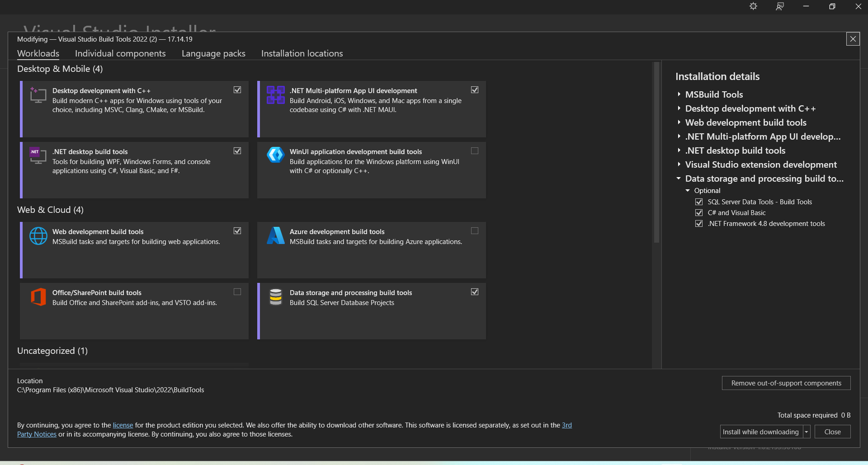Expand Web development build tools details
Image resolution: width=868 pixels, height=465 pixels.
(679, 122)
